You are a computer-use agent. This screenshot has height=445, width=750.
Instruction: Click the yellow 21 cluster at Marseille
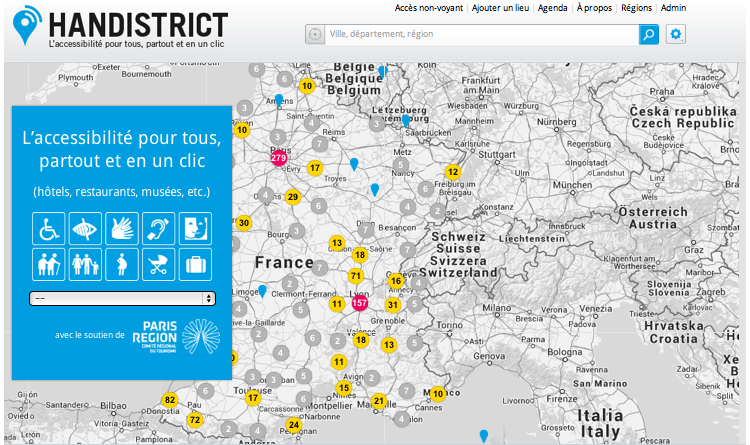[379, 401]
